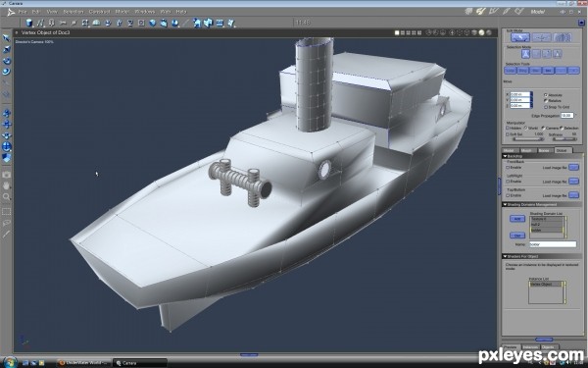Click the blue sphere tool icon in the toolbar
Image resolution: width=588 pixels, height=368 pixels.
[x=153, y=23]
